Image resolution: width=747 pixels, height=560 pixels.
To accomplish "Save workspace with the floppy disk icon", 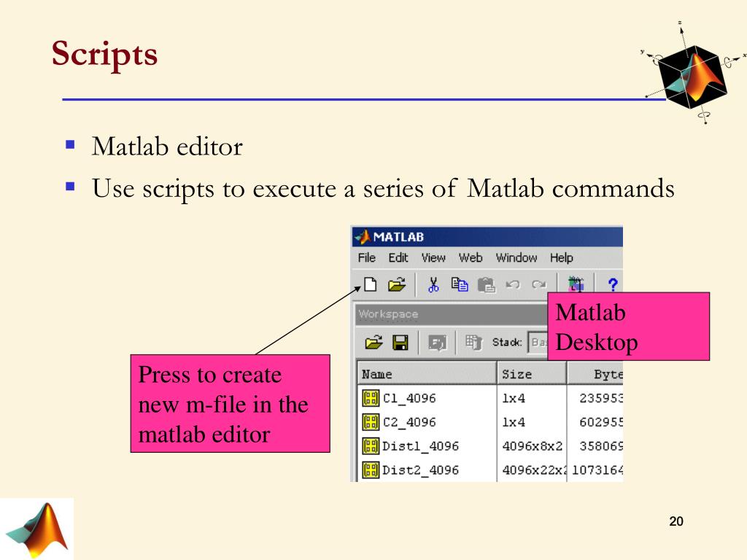I will pyautogui.click(x=400, y=343).
